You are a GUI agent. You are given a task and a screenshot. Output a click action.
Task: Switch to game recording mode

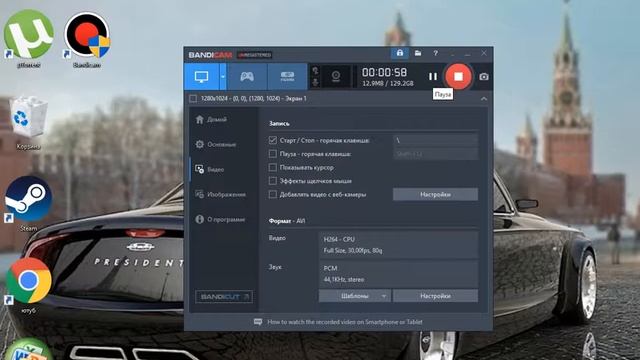(x=247, y=76)
